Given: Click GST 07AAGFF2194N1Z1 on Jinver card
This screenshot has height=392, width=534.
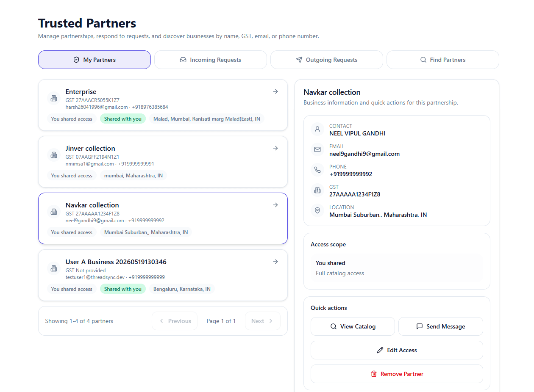Looking at the screenshot, I should (92, 157).
